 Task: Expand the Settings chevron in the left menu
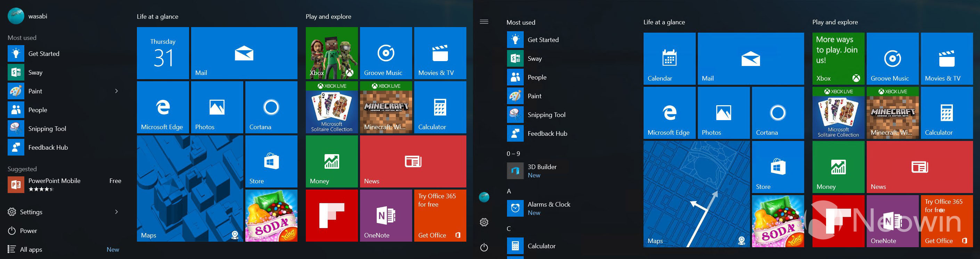tap(116, 212)
